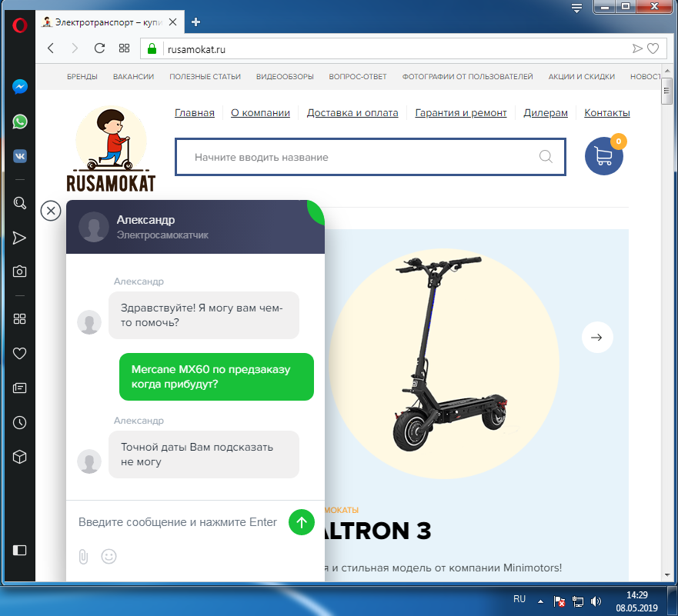The height and width of the screenshot is (616, 678).
Task: Open ПОЛЕЗНЫЕ СТАТЬИ menu item
Action: coord(205,77)
